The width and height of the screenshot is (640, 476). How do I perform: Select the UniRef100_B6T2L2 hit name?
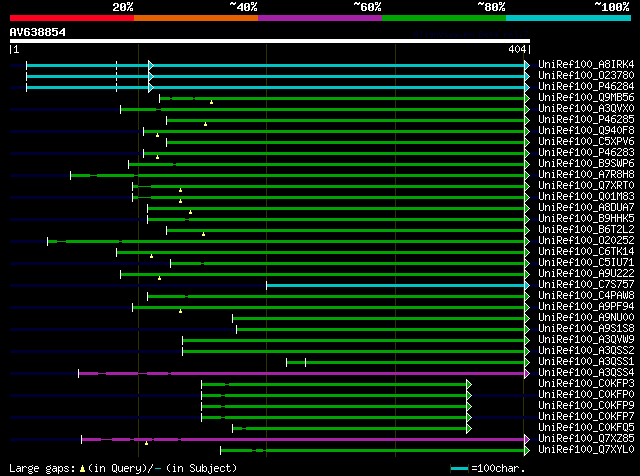586,230
